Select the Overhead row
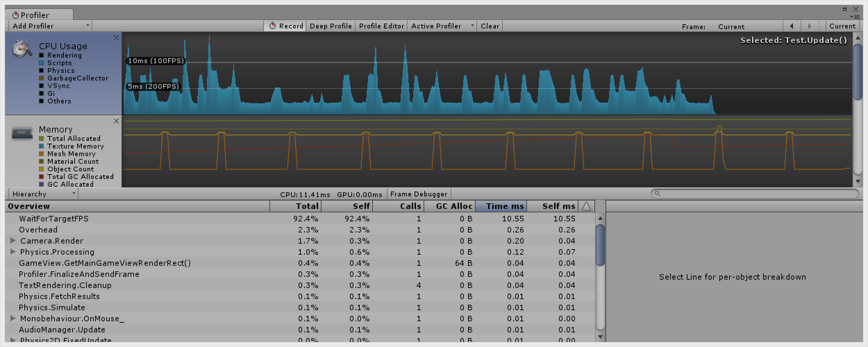Image resolution: width=868 pixels, height=347 pixels. [300, 230]
